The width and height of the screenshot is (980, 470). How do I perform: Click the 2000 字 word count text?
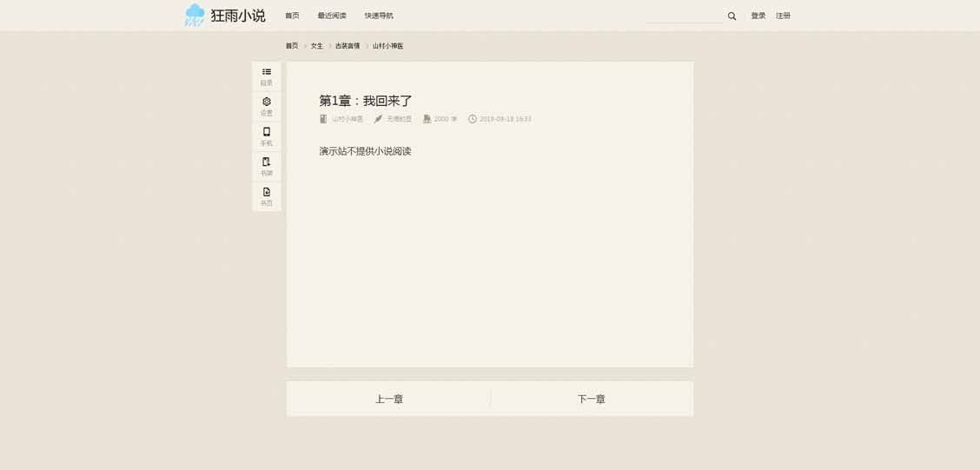click(x=446, y=119)
